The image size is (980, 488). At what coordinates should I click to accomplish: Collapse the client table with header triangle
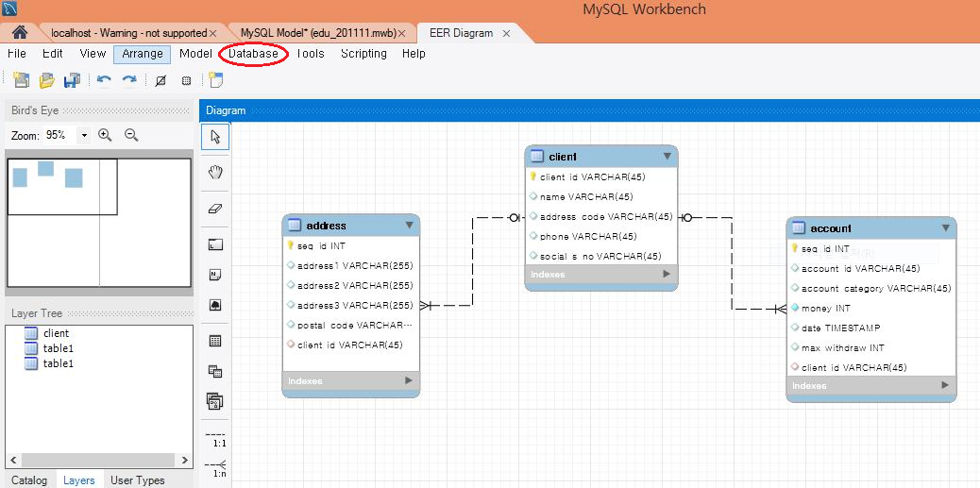tap(667, 156)
